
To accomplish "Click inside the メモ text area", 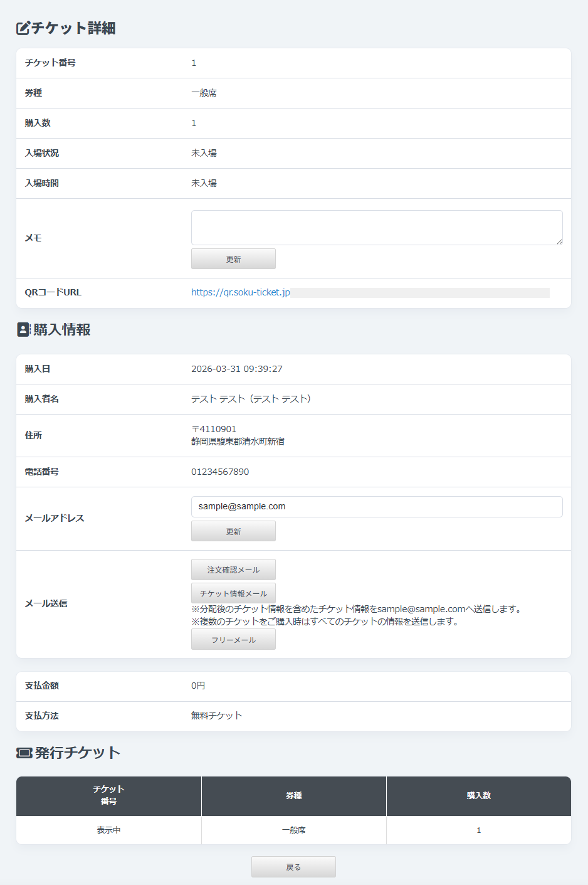I will 377,228.
